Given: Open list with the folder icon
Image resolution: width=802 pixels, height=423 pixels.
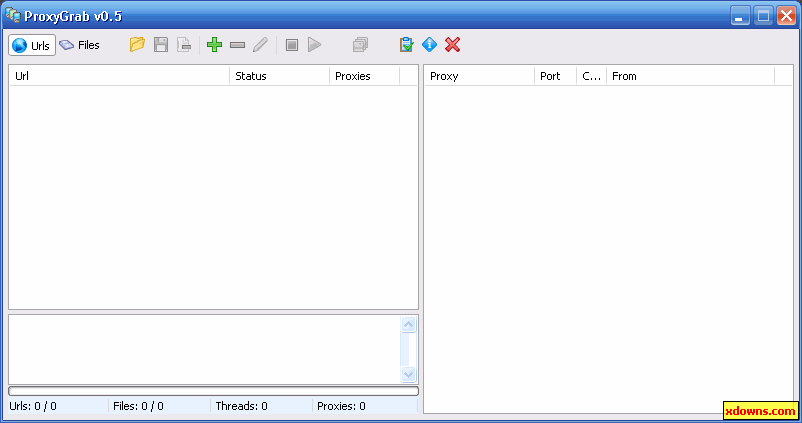Looking at the screenshot, I should [137, 44].
